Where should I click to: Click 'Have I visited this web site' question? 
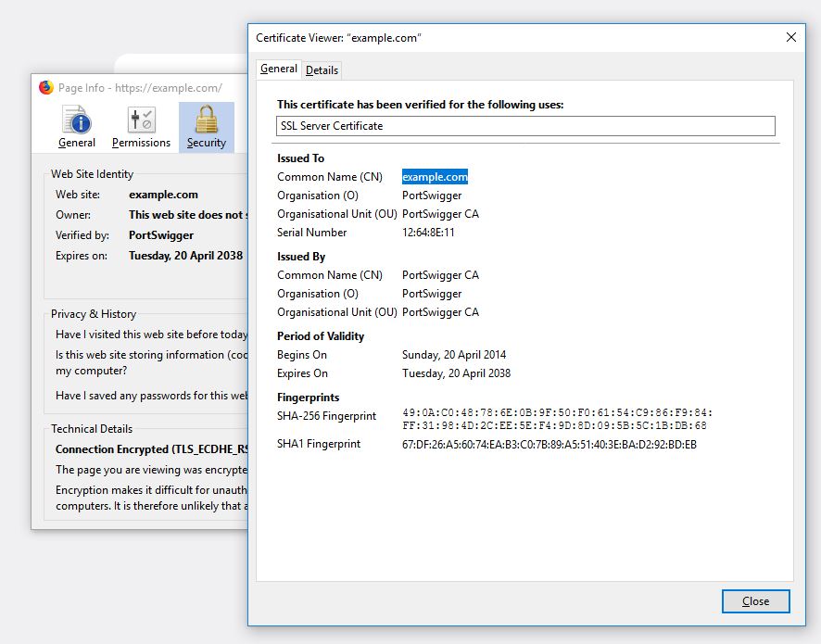point(151,334)
